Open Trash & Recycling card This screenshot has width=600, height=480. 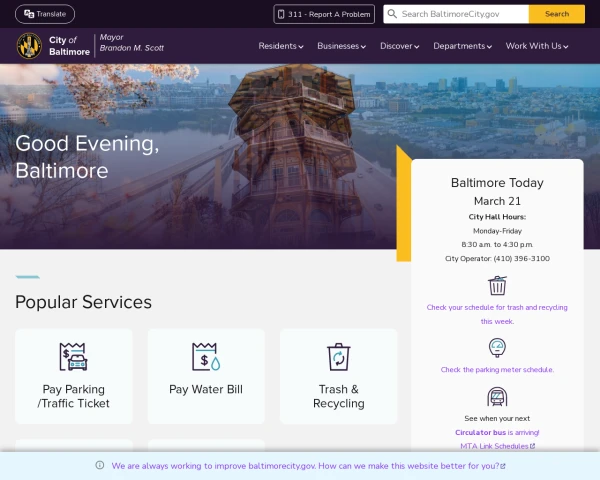coord(339,376)
